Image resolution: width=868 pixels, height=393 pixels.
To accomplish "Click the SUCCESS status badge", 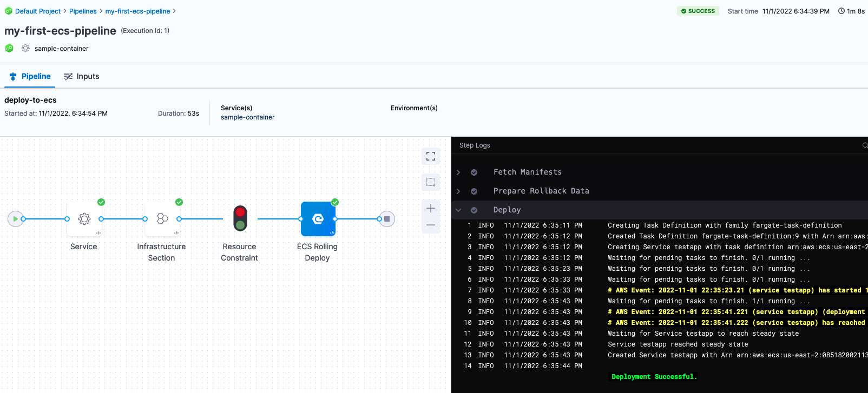I will click(698, 11).
